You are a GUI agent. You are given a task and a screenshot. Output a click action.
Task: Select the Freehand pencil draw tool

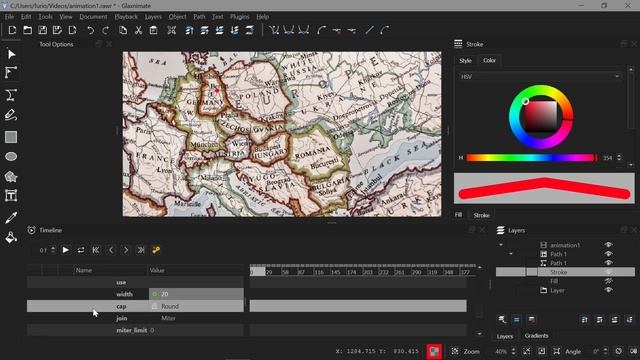click(11, 115)
